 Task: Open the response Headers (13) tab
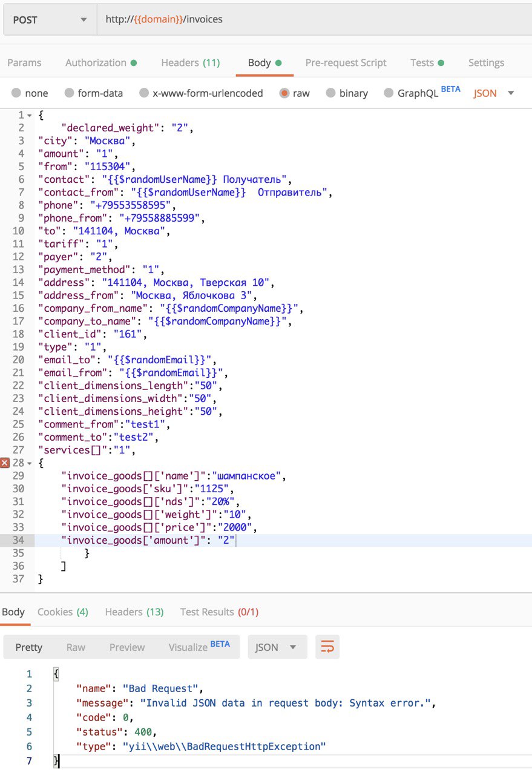click(134, 612)
